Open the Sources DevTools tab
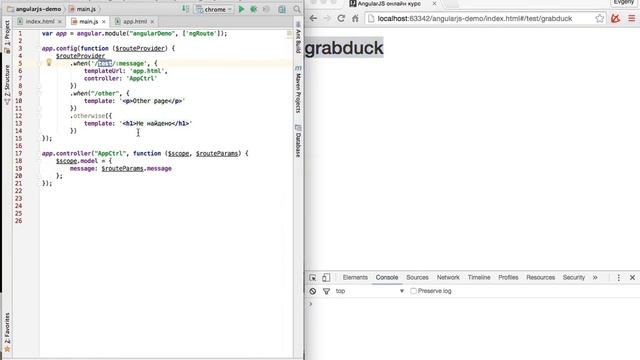Viewport: 640px width, 360px height. [x=417, y=278]
